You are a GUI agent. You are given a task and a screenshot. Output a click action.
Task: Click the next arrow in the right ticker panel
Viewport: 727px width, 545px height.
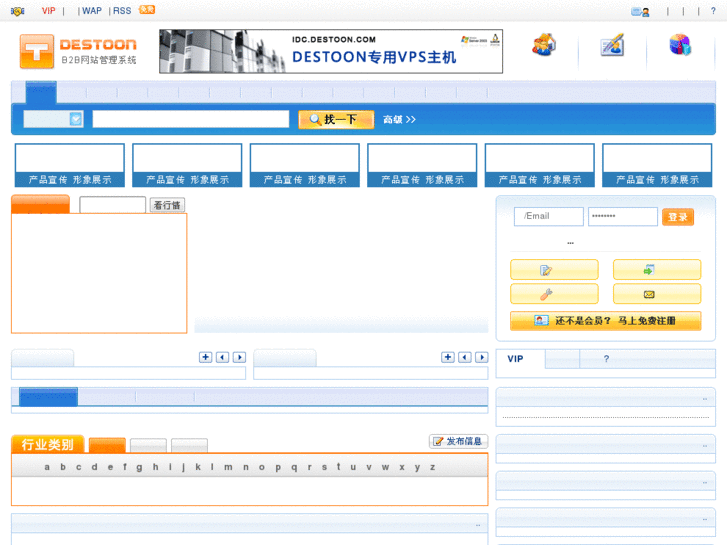[482, 357]
